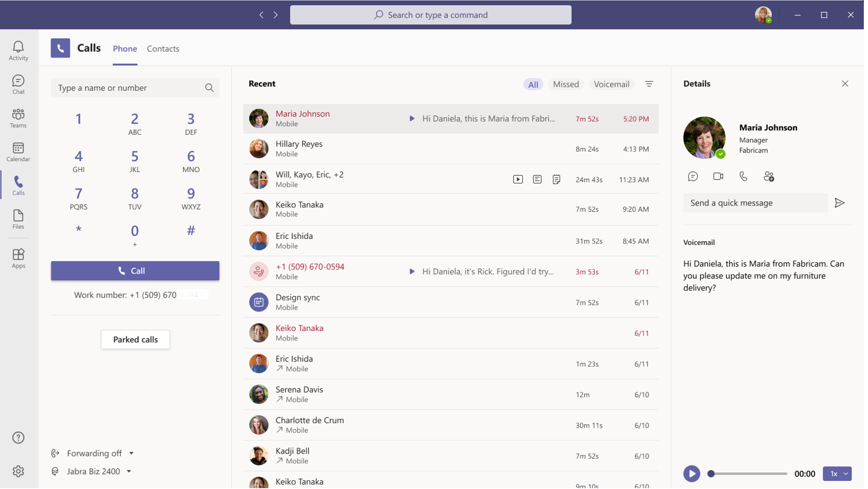Expand the call history filter menu
The image size is (868, 489).
point(648,84)
